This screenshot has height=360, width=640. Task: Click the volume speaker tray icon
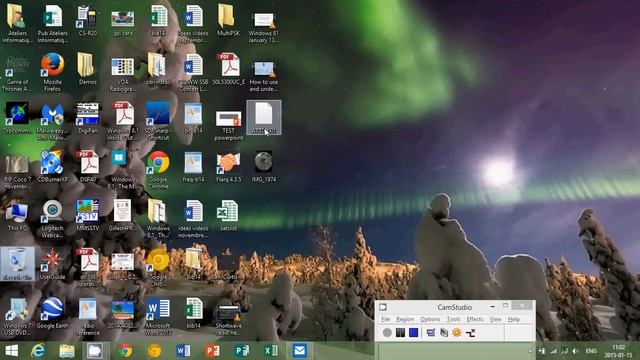point(576,351)
